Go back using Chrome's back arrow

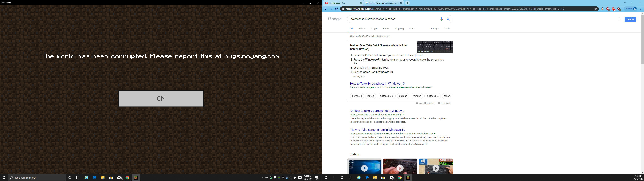point(326,9)
